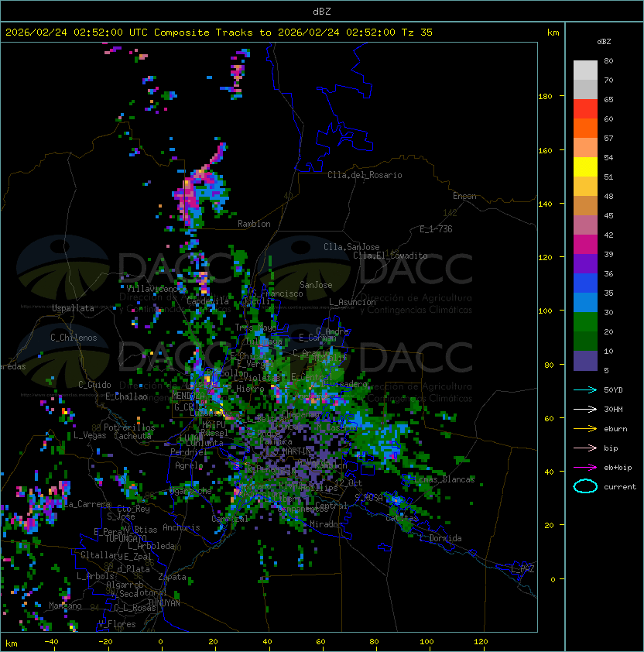This screenshot has width=644, height=652.
Task: Select the pink bip arrow icon
Action: (x=585, y=448)
